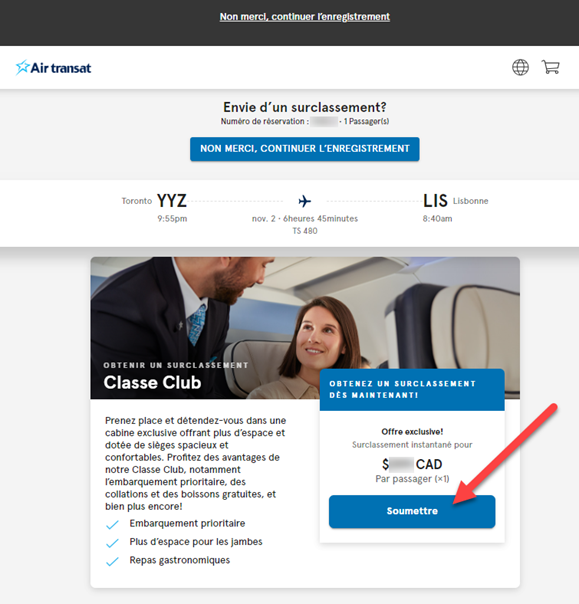Click the Obtenez un surclassement dès maintenant banner
579x604 pixels.
pos(412,389)
